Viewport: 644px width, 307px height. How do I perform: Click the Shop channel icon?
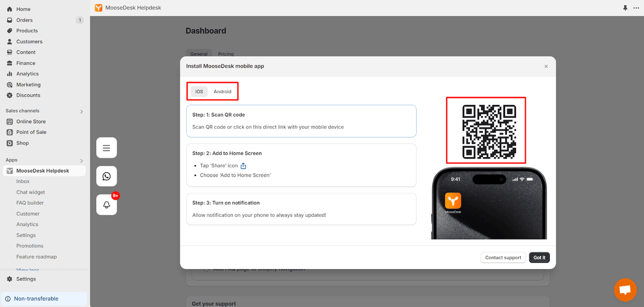10,143
